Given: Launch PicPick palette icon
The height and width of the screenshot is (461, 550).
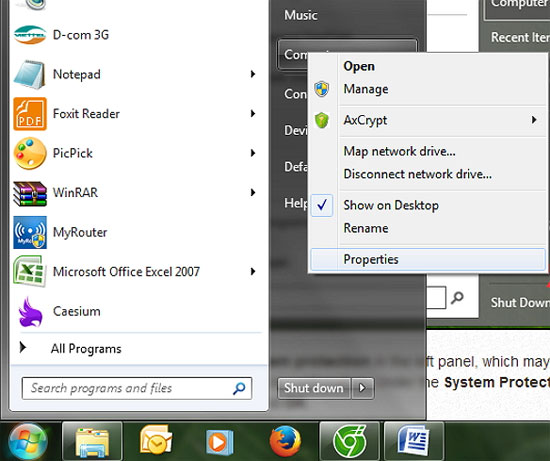Looking at the screenshot, I should tap(30, 153).
